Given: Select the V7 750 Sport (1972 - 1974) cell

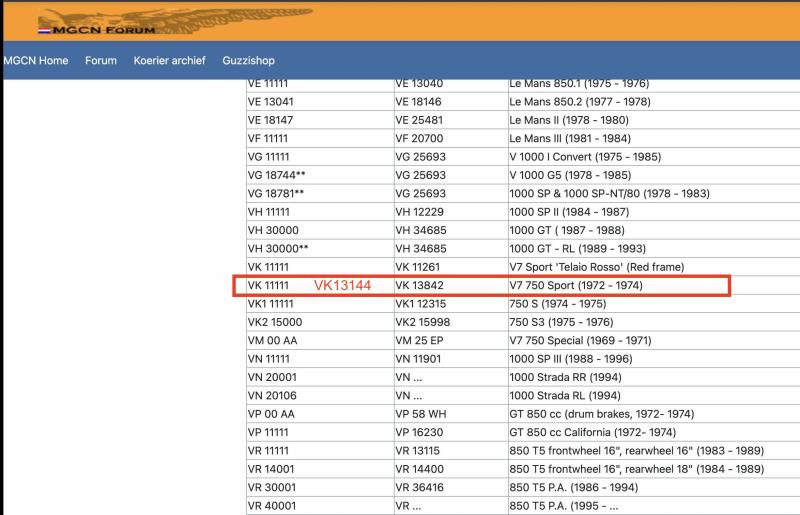Looking at the screenshot, I should 576,286.
